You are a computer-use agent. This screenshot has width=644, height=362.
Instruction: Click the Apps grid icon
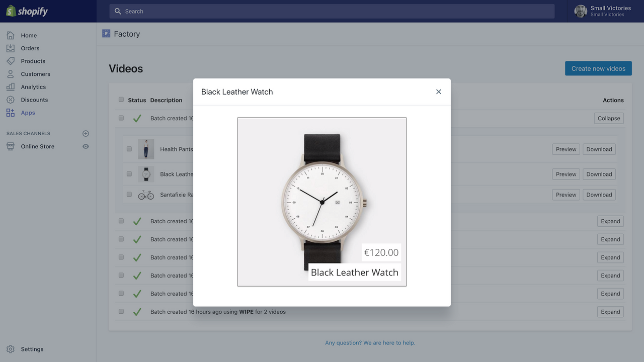(x=11, y=113)
